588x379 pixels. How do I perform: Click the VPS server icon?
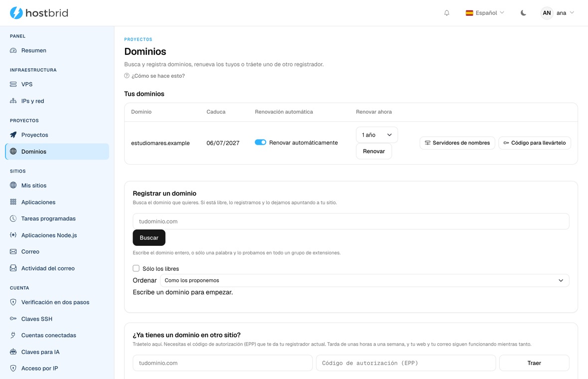click(x=13, y=84)
